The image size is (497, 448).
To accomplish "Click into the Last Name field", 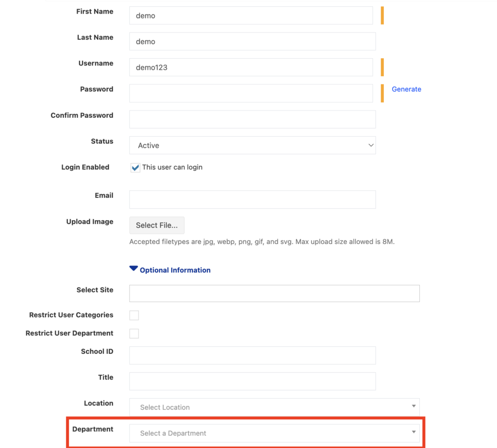I will [252, 42].
